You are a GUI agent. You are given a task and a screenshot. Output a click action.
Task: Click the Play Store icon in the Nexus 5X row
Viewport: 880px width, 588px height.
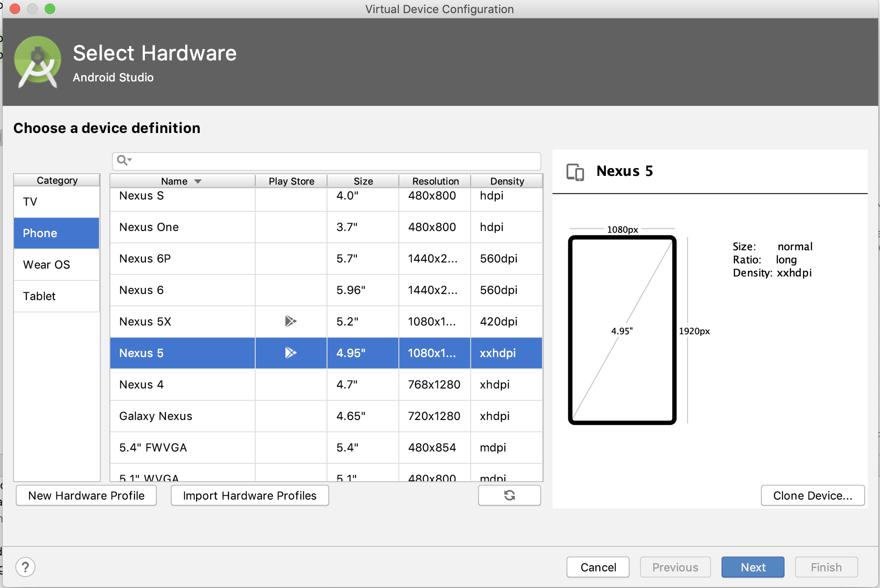click(290, 321)
